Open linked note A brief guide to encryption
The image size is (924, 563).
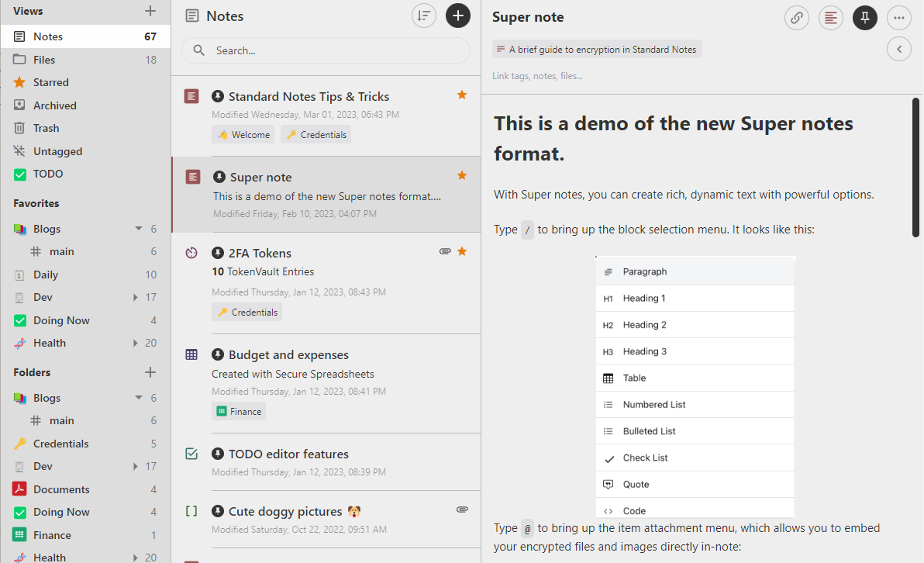click(597, 50)
